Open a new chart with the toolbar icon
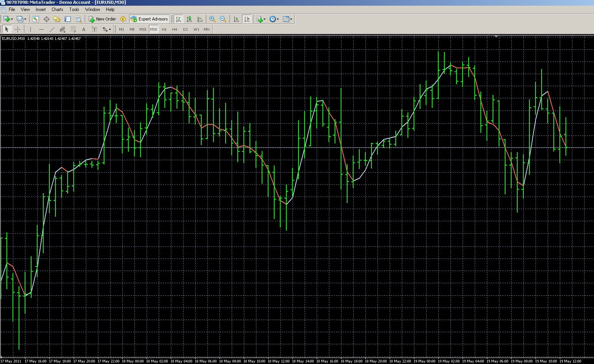Viewport: 594px width, 364px height. click(6, 19)
